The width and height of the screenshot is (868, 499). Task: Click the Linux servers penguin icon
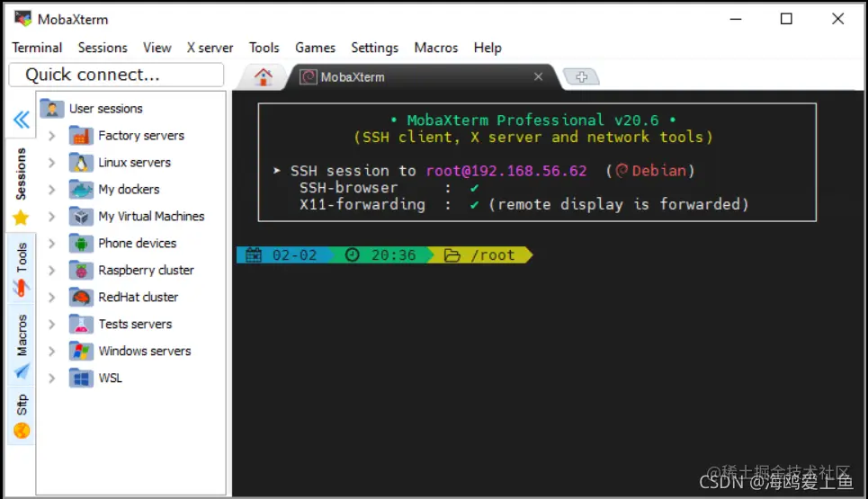81,163
